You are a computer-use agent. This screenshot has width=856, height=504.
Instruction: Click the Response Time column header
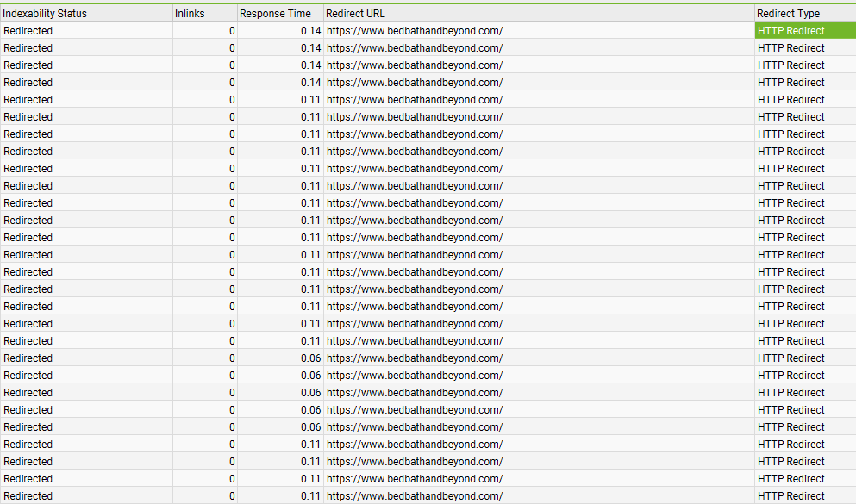275,14
